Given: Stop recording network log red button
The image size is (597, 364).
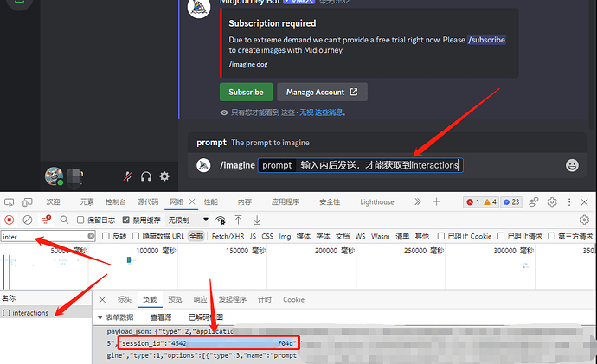Looking at the screenshot, I should point(10,220).
